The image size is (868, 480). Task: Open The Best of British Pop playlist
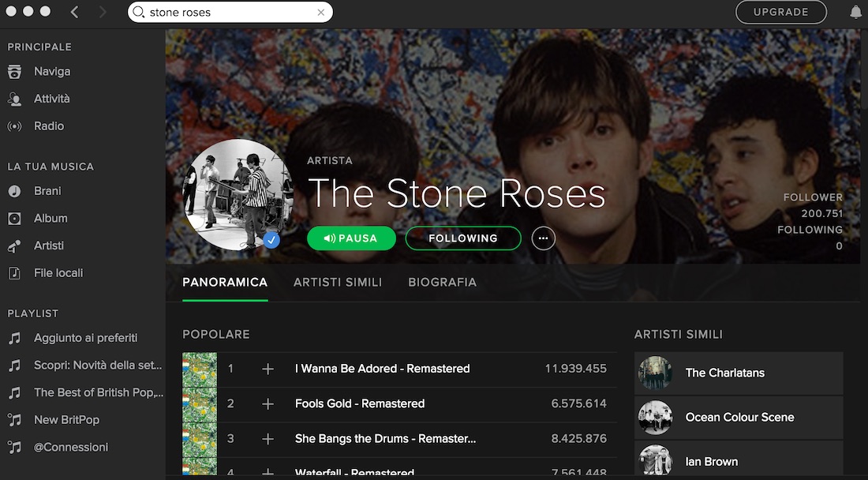click(99, 392)
